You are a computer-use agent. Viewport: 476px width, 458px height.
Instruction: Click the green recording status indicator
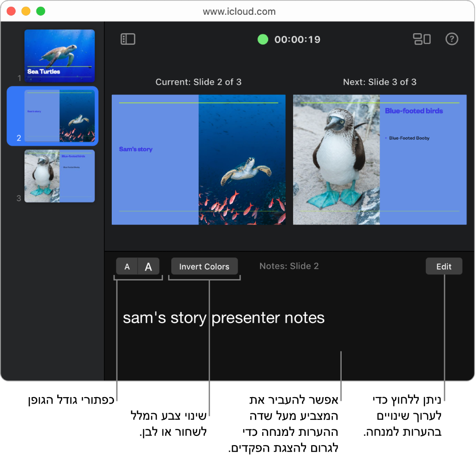pos(263,39)
